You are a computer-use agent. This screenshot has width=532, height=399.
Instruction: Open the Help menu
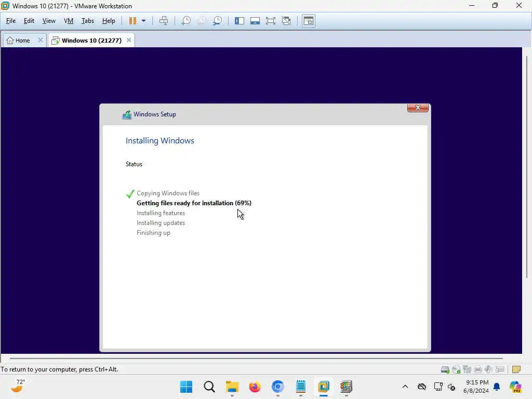pyautogui.click(x=109, y=21)
